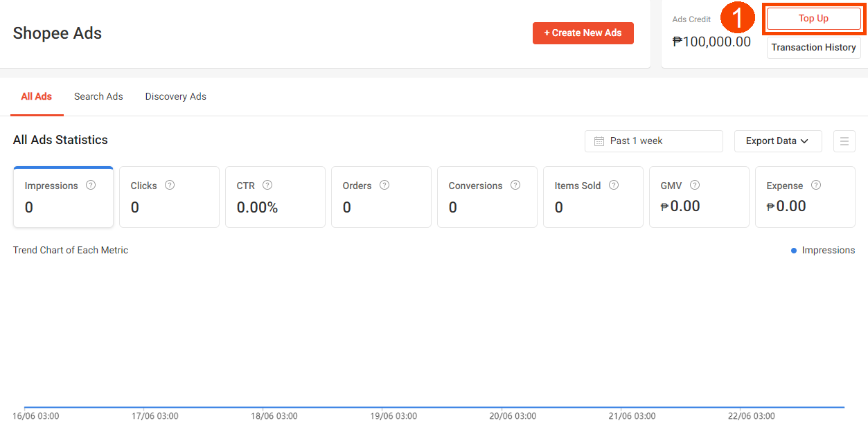The image size is (868, 432).
Task: Click the Items Sold help icon
Action: [614, 185]
